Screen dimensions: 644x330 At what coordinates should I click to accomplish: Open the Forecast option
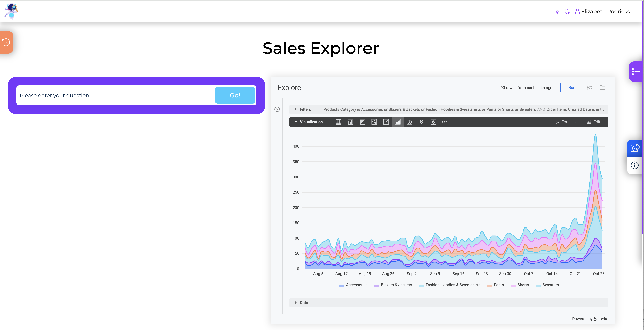[x=566, y=122]
